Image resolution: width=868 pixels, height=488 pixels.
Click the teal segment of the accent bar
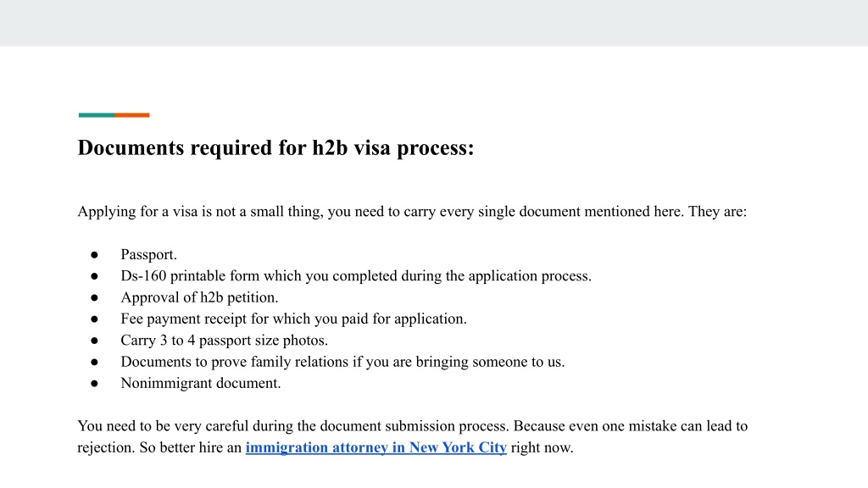click(x=97, y=115)
